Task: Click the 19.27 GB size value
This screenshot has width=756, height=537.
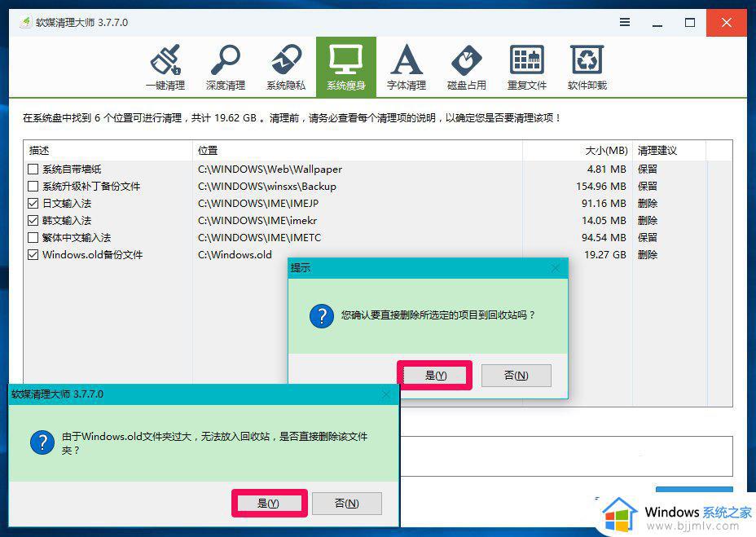Action: coord(605,255)
